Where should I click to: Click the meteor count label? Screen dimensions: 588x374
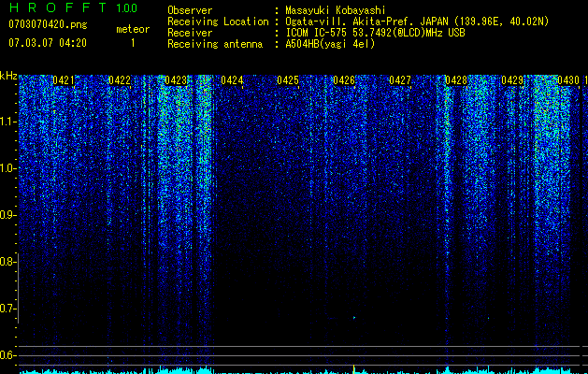pyautogui.click(x=133, y=29)
